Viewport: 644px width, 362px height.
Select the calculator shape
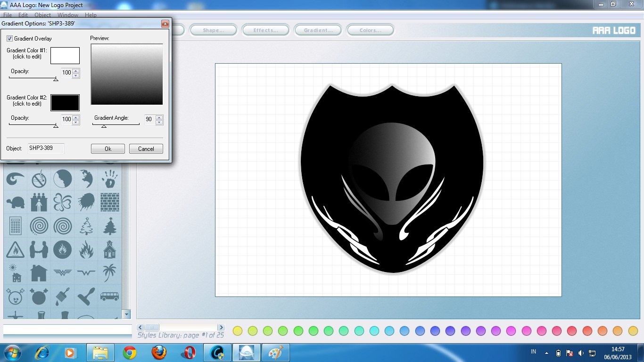click(x=16, y=226)
